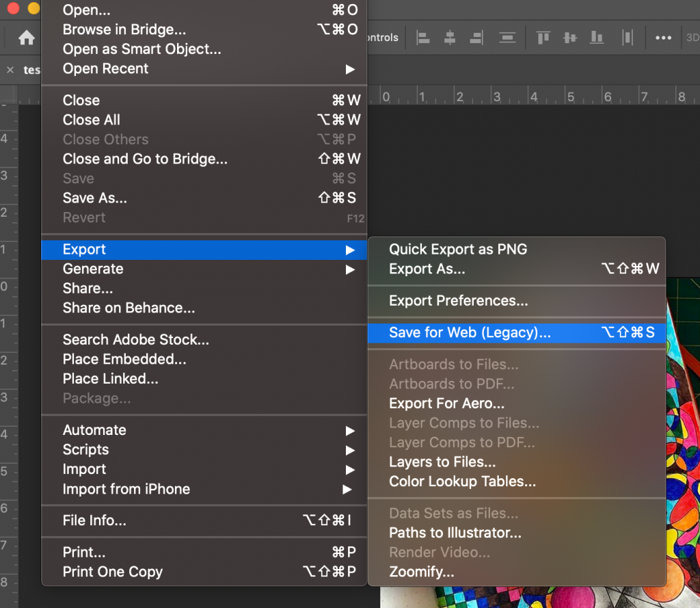This screenshot has width=700, height=608.
Task: Close the test document tab
Action: point(10,70)
